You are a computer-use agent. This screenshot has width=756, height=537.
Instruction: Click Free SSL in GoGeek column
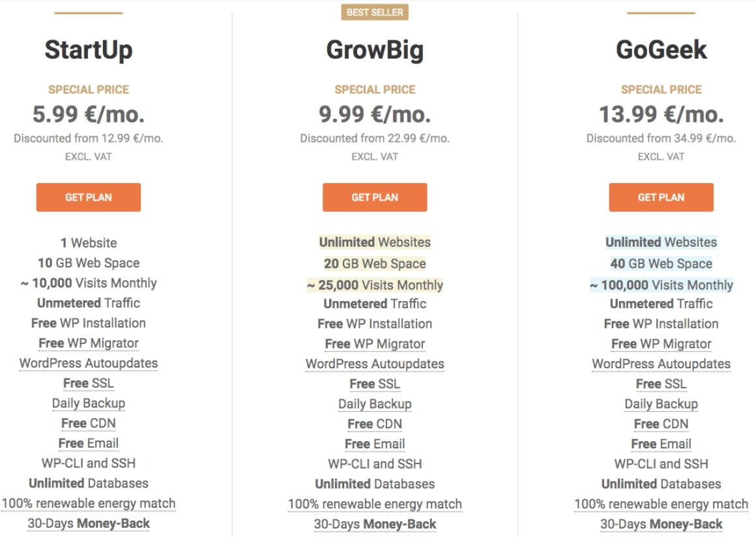pyautogui.click(x=661, y=385)
